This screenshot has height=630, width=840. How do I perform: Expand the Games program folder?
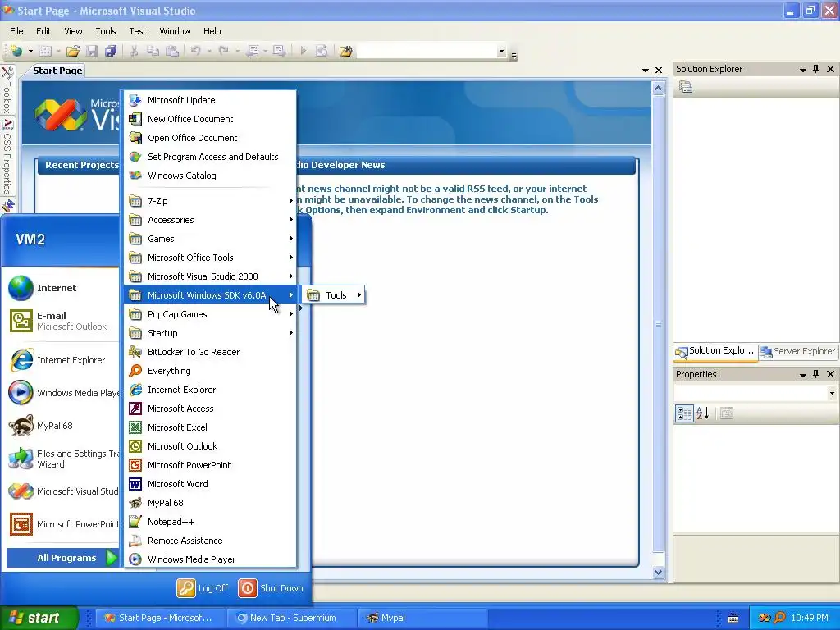point(210,239)
